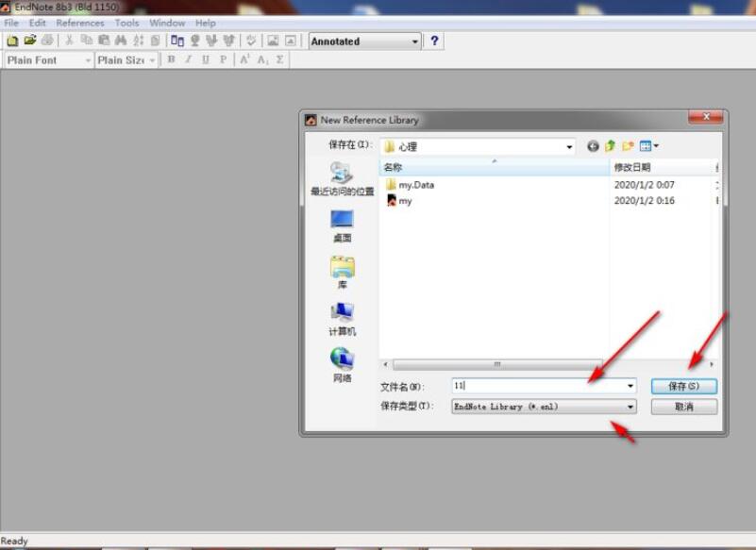The height and width of the screenshot is (550, 756).
Task: Click the Open Library folder icon
Action: point(29,42)
